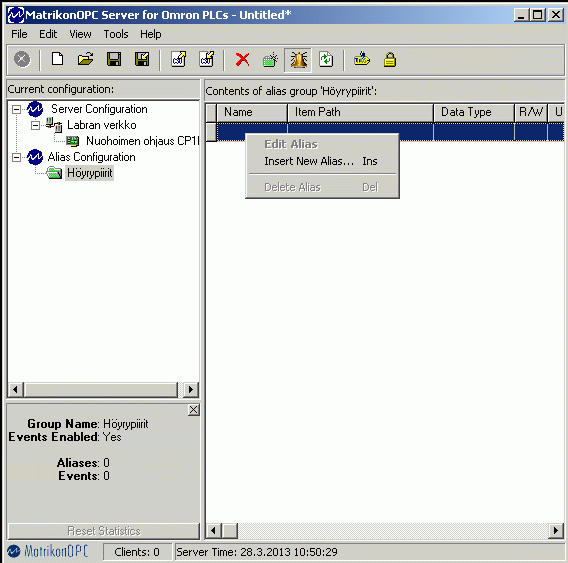Click the Reset Statistics button
This screenshot has width=568, height=563.
click(104, 531)
